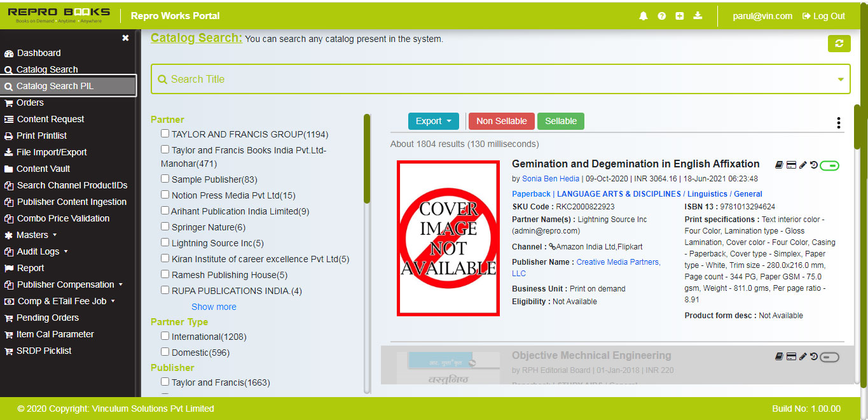
Task: Click the add (plus) icon in header
Action: pos(679,16)
